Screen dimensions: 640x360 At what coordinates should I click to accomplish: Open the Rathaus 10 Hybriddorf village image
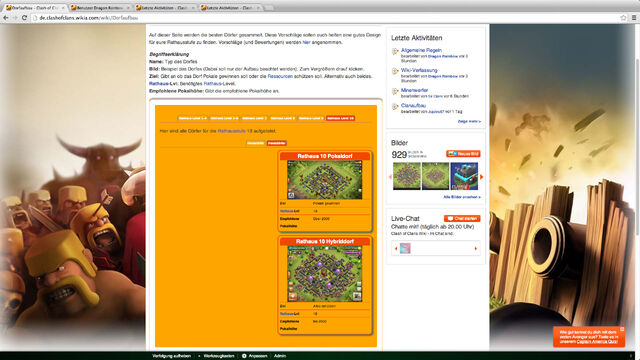[324, 274]
